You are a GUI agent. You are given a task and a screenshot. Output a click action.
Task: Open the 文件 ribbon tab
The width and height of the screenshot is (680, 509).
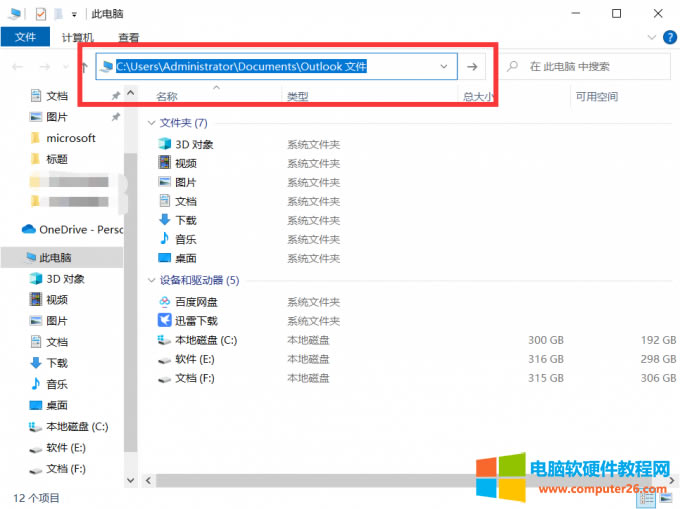point(25,37)
